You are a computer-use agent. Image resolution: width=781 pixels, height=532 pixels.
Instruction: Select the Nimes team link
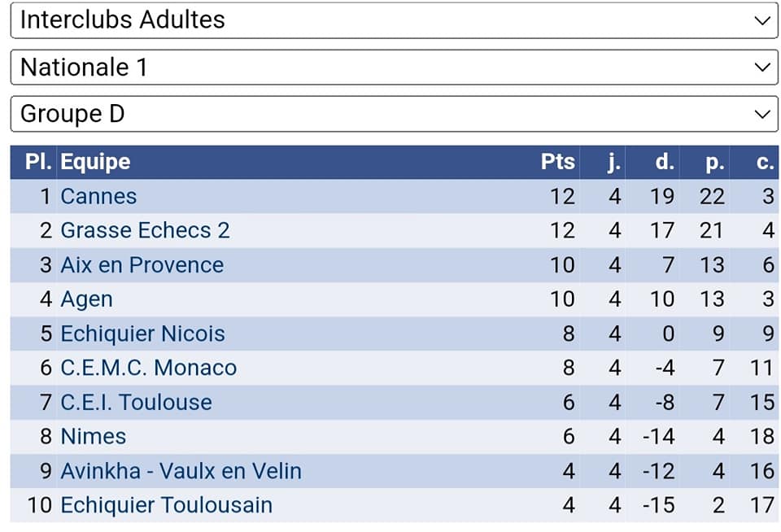pos(93,436)
